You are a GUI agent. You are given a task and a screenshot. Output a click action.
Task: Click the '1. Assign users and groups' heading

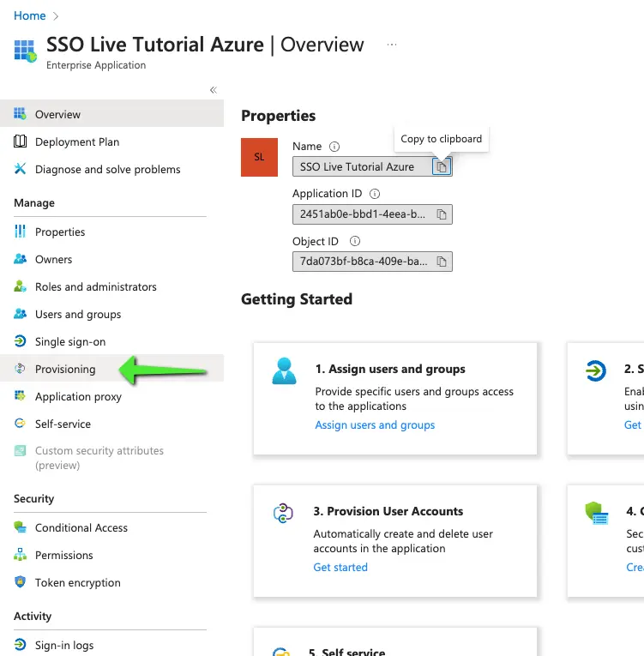tap(390, 369)
